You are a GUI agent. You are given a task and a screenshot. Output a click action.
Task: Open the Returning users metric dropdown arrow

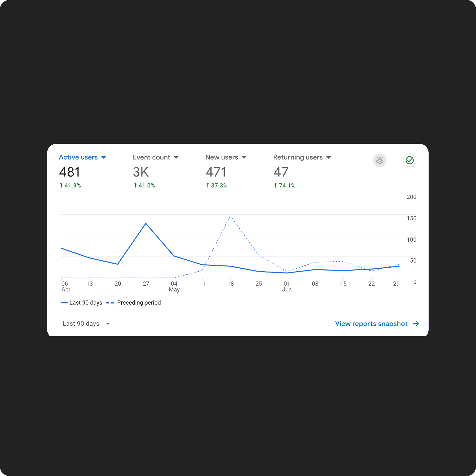click(328, 157)
